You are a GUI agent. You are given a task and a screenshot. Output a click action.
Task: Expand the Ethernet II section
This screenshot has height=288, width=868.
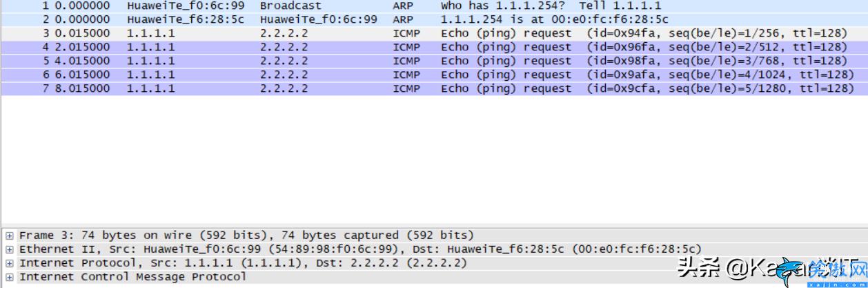10,249
